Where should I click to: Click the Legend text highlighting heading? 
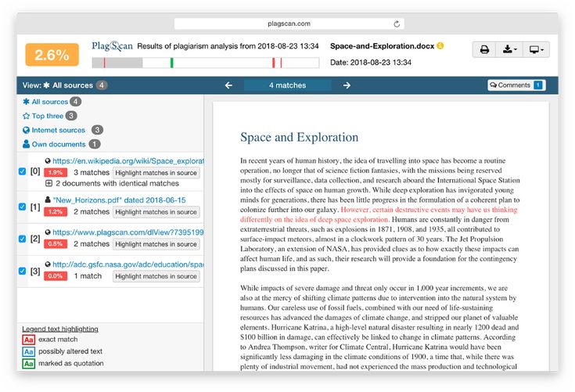tap(60, 329)
